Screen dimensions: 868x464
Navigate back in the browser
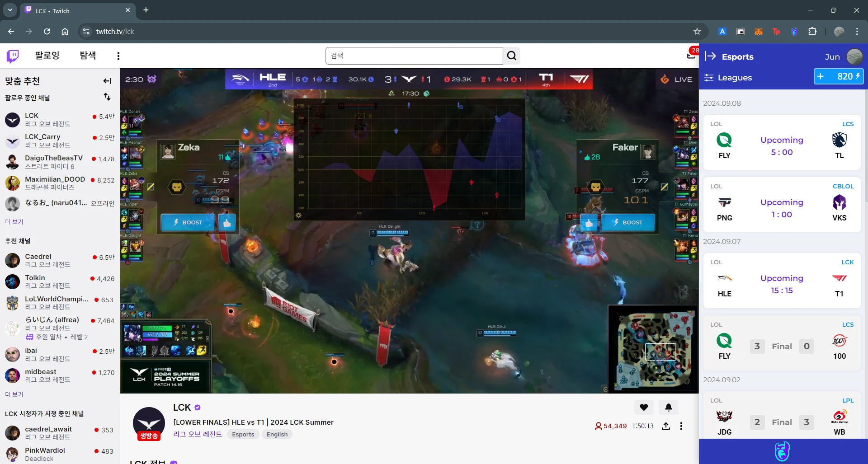(11, 32)
